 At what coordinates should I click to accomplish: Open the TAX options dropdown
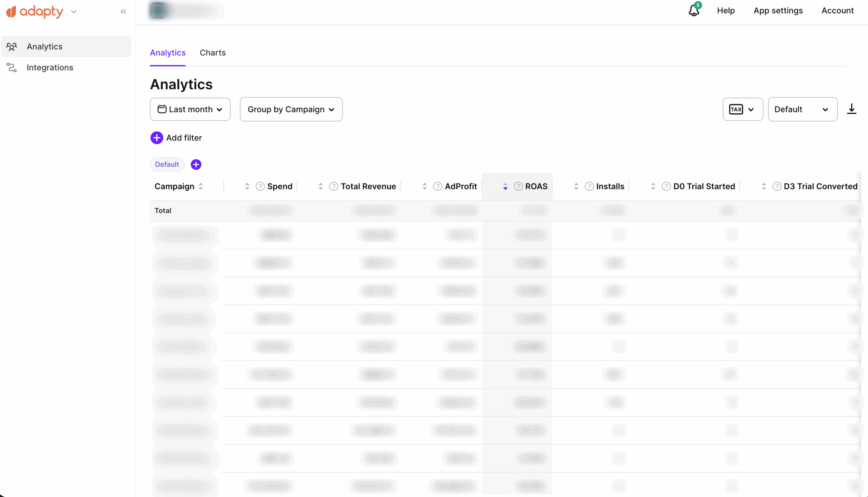point(743,109)
